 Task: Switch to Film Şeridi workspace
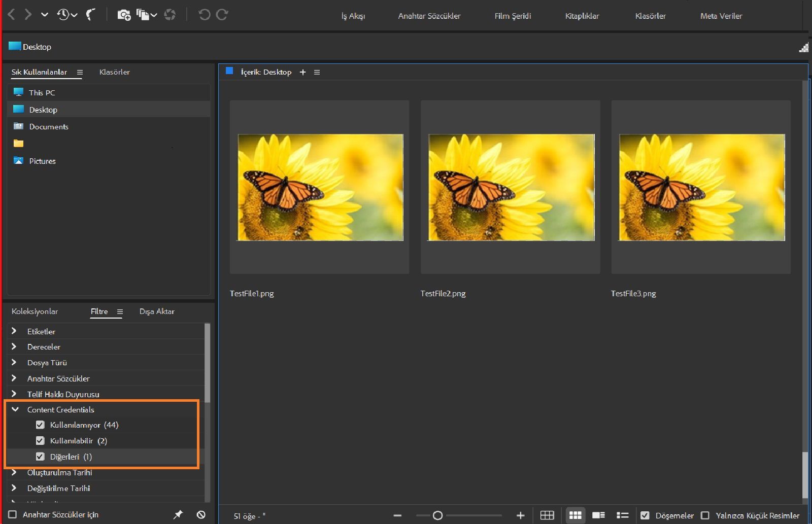[x=513, y=16]
